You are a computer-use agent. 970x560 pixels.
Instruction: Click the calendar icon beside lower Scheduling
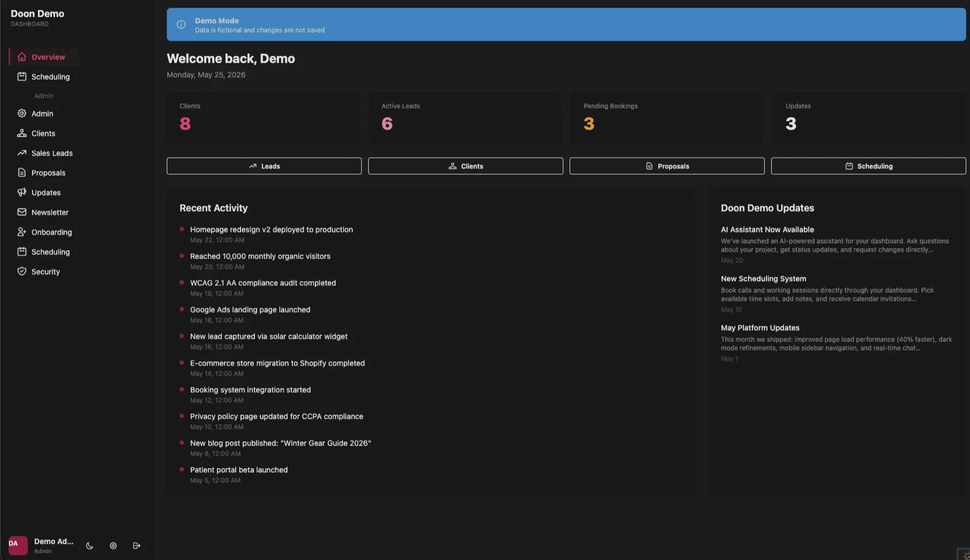(22, 252)
